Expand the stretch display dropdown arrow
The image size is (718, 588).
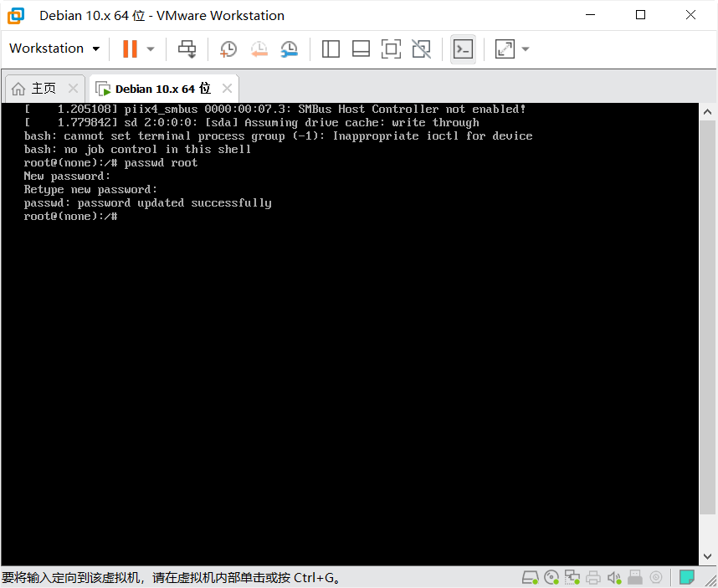pos(526,49)
